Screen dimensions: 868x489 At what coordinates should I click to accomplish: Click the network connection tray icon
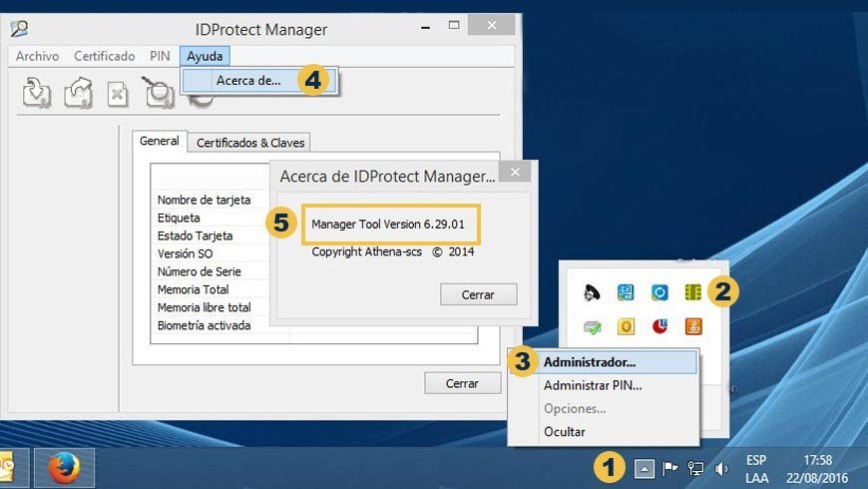pyautogui.click(x=695, y=468)
